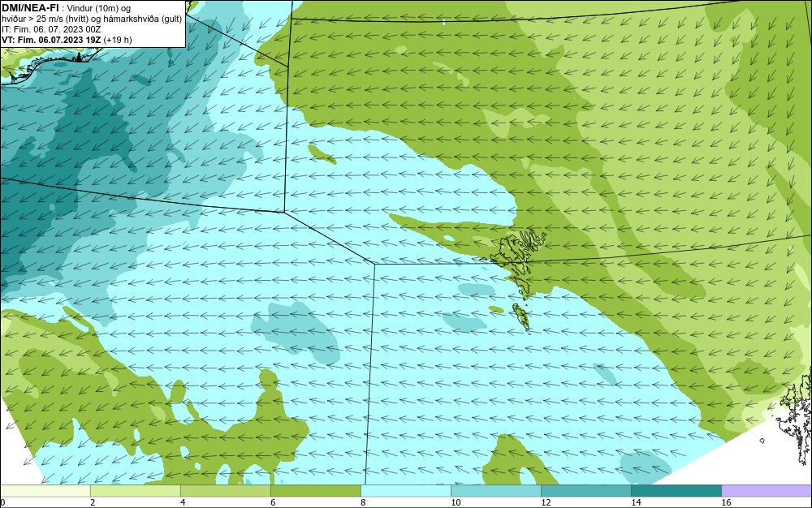Image resolution: width=812 pixels, height=508 pixels.
Task: Click the legend label '12'
Action: [546, 502]
